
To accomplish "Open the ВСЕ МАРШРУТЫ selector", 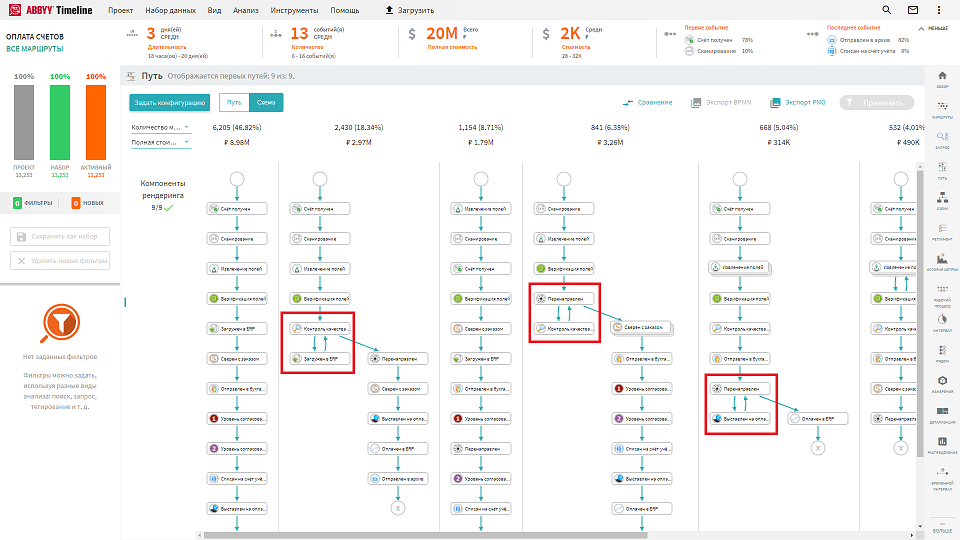I will tap(35, 49).
